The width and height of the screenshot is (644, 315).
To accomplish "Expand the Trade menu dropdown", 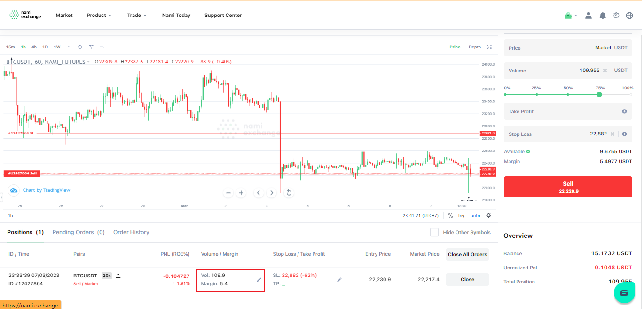I will tap(137, 16).
